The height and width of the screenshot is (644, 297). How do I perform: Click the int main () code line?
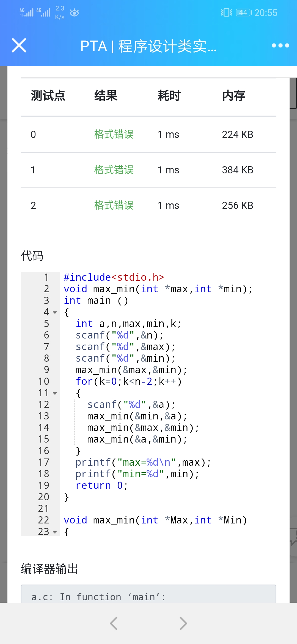[x=96, y=300]
